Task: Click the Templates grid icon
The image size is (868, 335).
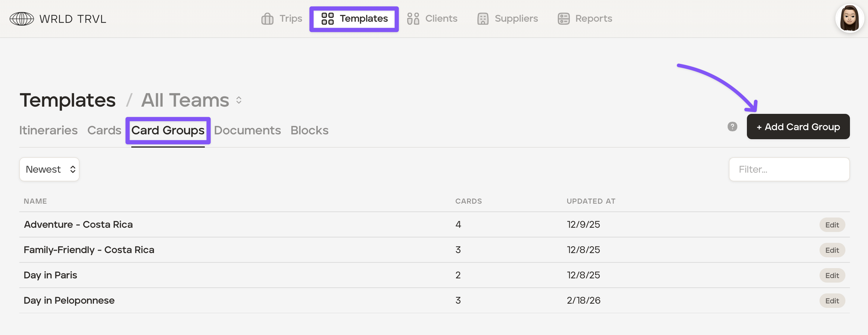Action: tap(327, 19)
